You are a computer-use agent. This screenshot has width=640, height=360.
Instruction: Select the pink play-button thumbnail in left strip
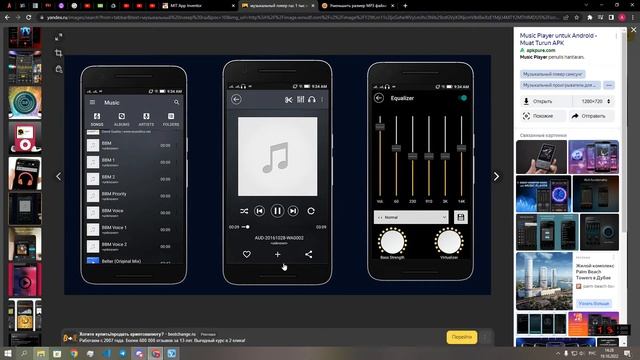click(25, 280)
